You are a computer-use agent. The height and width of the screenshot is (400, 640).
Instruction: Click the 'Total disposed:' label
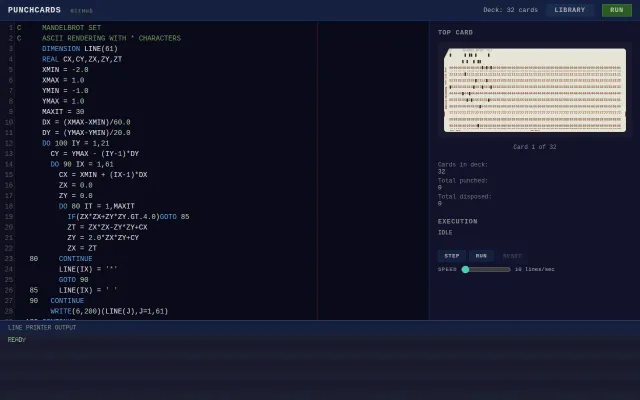464,197
